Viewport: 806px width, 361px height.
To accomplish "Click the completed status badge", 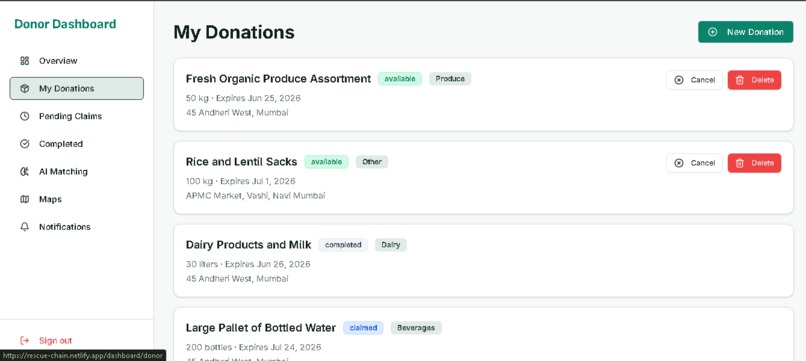I will pyautogui.click(x=343, y=245).
